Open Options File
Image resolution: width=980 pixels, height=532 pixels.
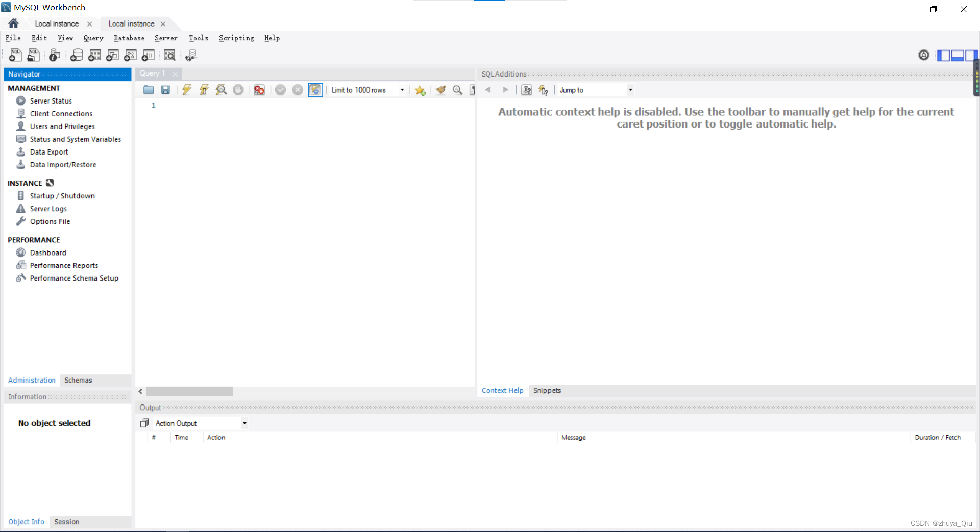(50, 221)
